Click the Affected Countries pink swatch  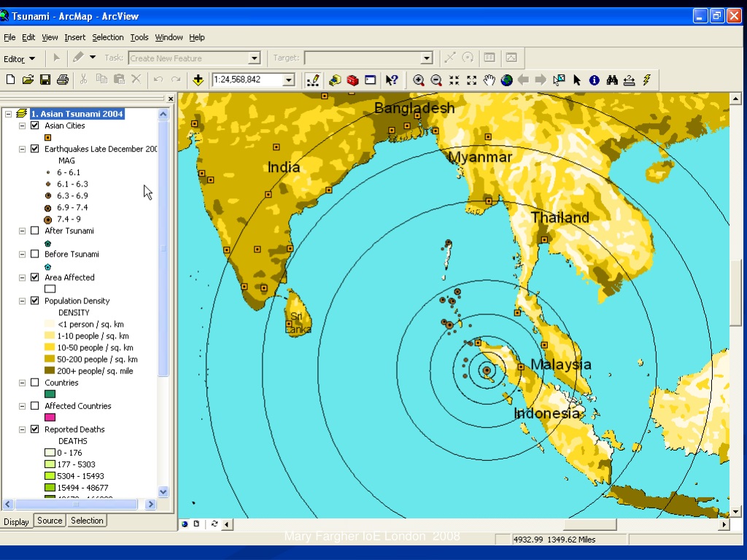50,418
